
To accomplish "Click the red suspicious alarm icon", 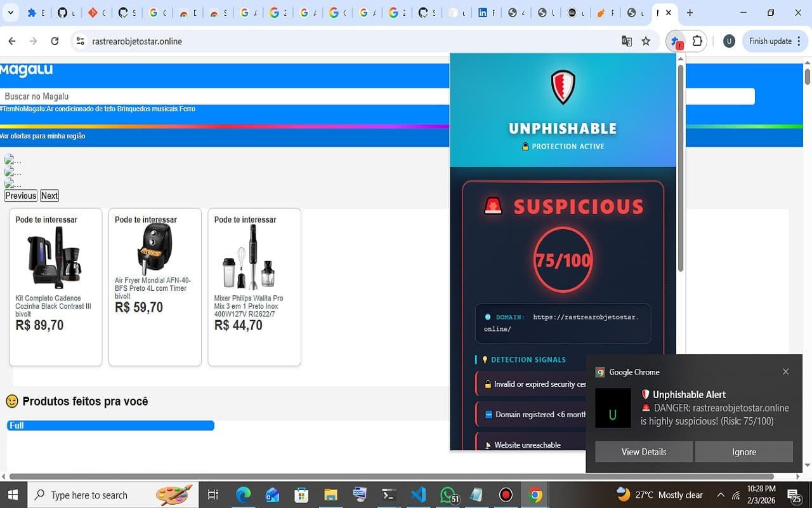I will [x=492, y=205].
